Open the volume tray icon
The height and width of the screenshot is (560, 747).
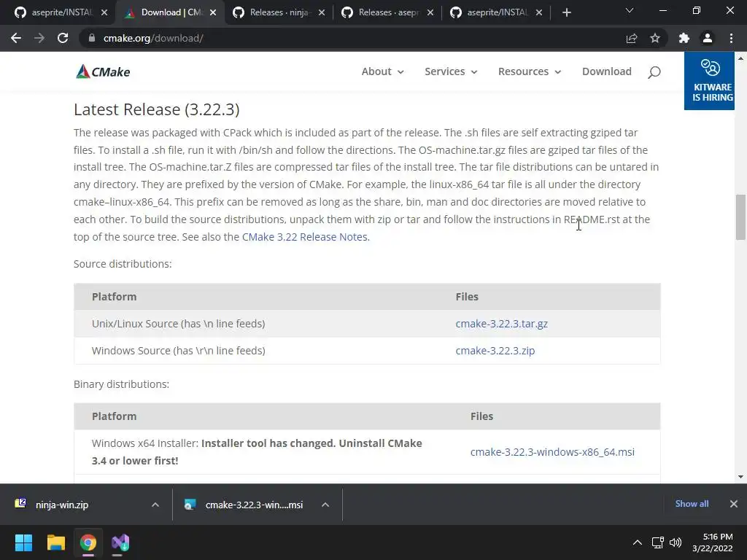(675, 542)
